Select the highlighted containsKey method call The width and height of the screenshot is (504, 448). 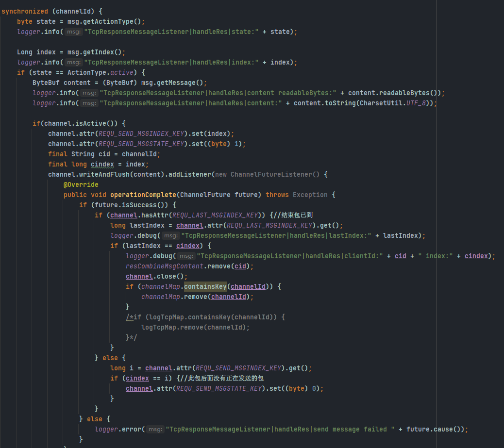[202, 286]
